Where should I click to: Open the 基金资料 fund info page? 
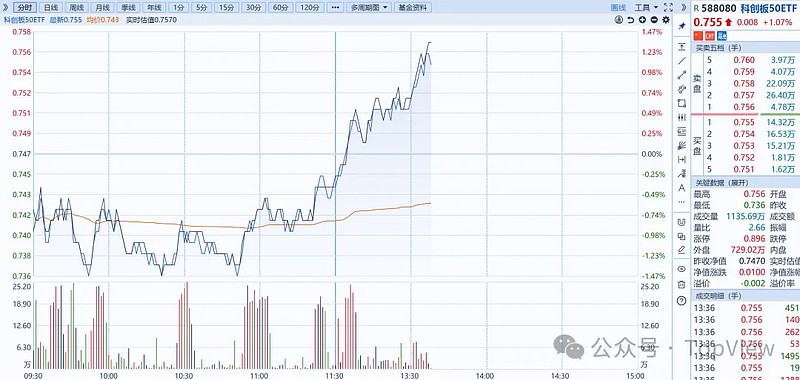413,8
